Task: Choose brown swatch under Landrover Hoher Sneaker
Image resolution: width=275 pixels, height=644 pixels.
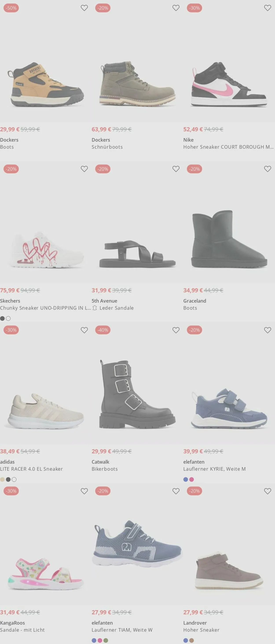Action: click(191, 640)
